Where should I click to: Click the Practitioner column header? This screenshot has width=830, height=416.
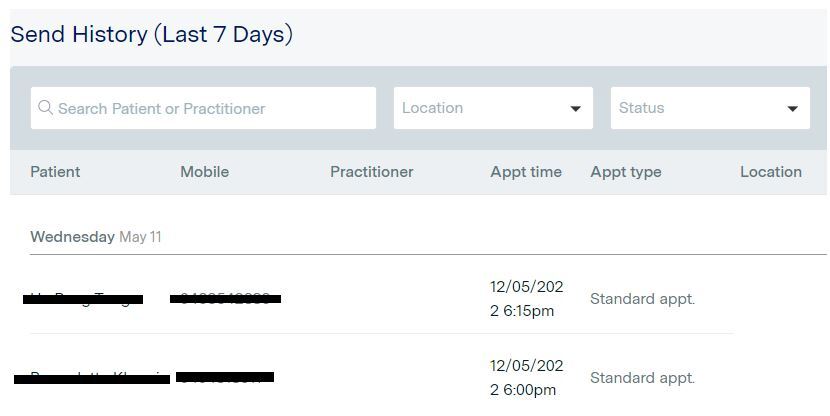point(371,172)
